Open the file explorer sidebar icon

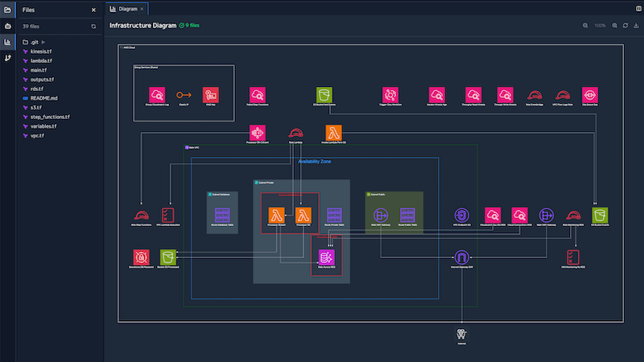tap(7, 10)
